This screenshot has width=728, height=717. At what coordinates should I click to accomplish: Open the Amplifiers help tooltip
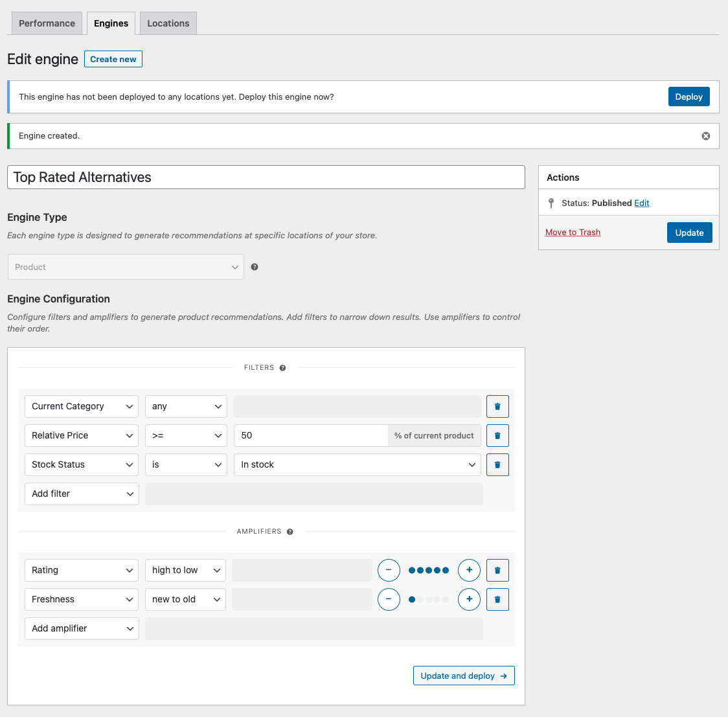pos(290,531)
